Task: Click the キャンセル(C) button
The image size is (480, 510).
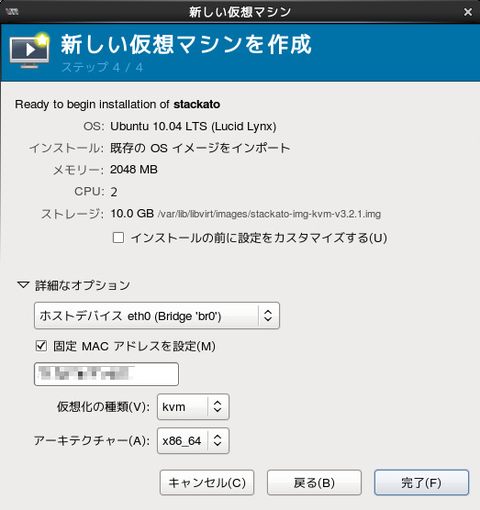Action: (x=207, y=482)
